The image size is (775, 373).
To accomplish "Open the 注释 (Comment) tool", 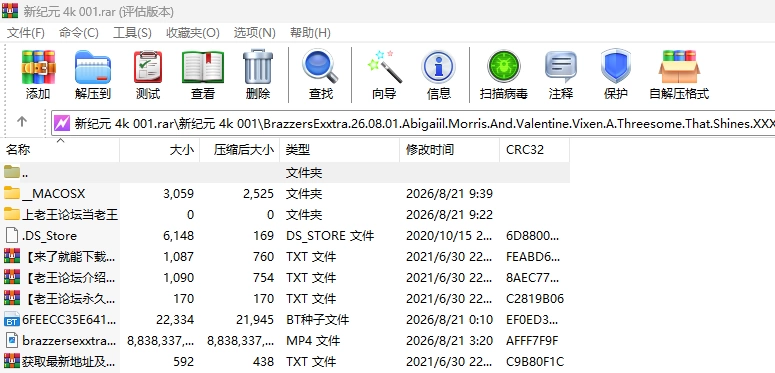I will point(560,74).
